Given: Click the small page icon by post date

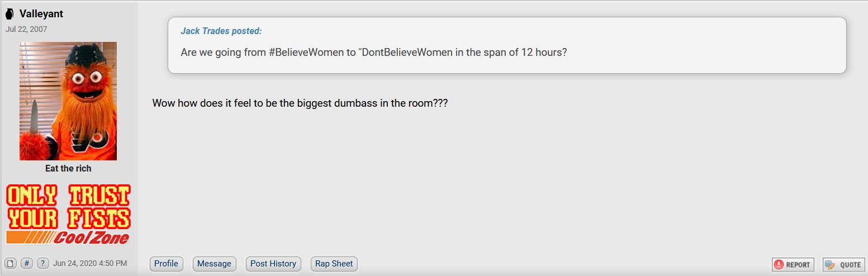Looking at the screenshot, I should 11,263.
